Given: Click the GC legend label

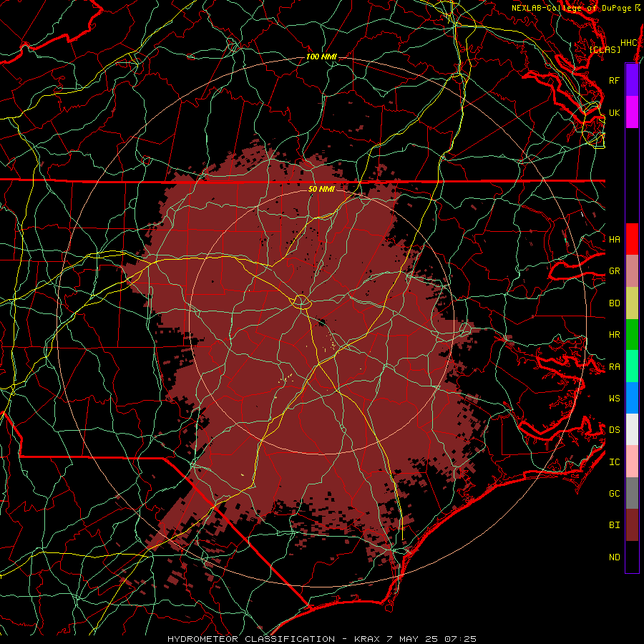Looking at the screenshot, I should [614, 493].
